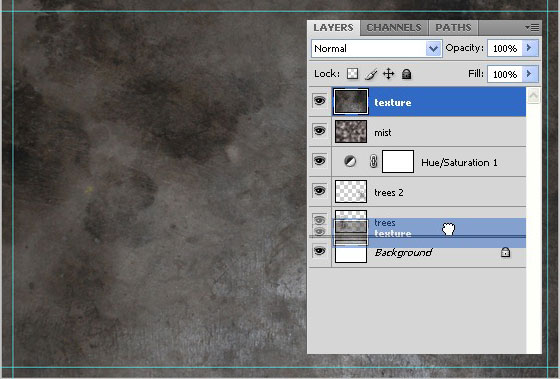Open the Opacity slider arrow

click(530, 48)
